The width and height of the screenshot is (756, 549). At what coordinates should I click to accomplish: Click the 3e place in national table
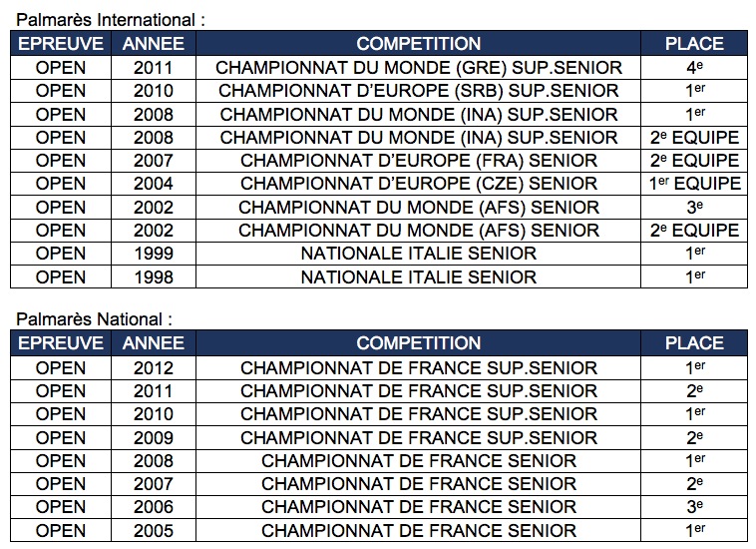coord(694,507)
